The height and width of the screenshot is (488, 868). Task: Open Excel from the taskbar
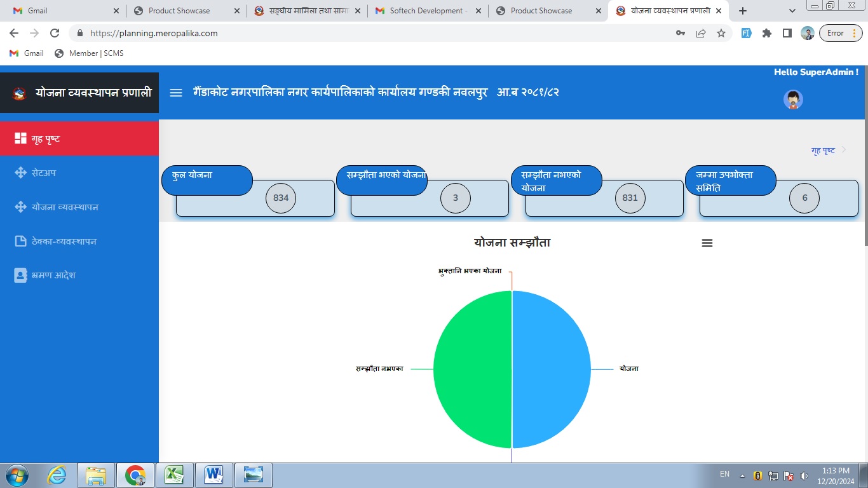click(174, 475)
